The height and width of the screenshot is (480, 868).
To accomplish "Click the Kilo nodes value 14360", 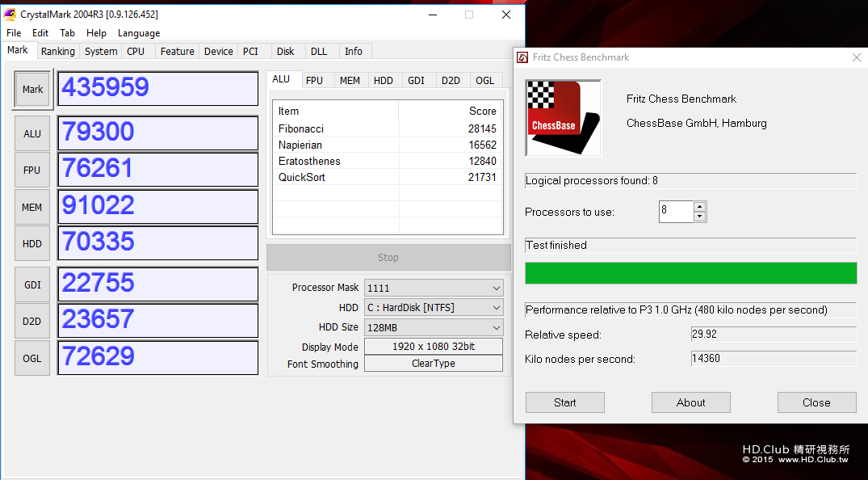I will click(x=774, y=359).
